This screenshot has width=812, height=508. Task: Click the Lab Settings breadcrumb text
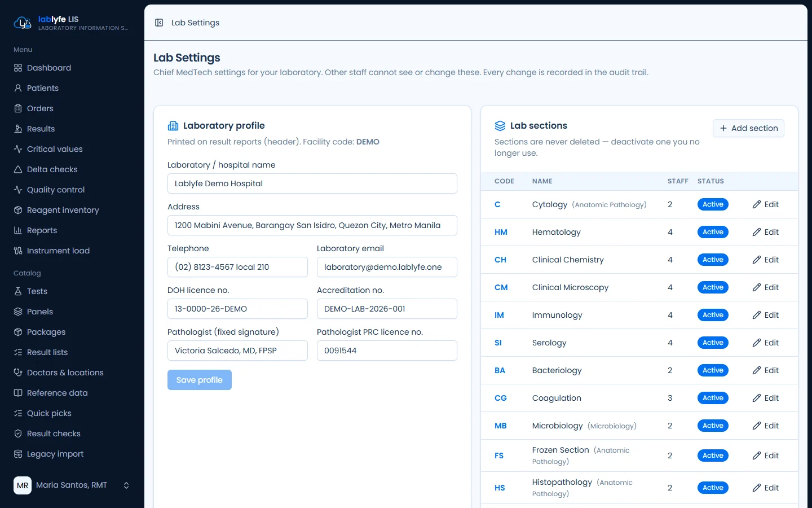pos(195,23)
